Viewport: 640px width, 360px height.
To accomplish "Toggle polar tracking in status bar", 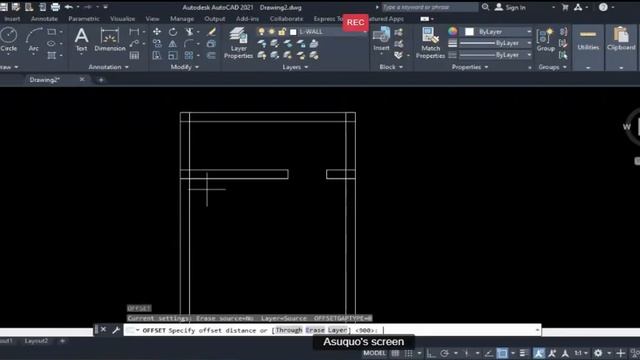I will 444,353.
